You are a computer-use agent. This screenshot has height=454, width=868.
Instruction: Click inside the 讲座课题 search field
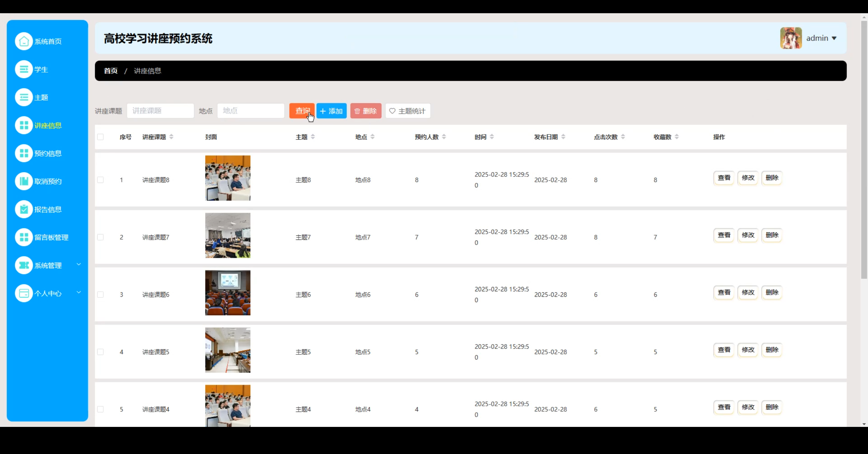[x=160, y=111]
